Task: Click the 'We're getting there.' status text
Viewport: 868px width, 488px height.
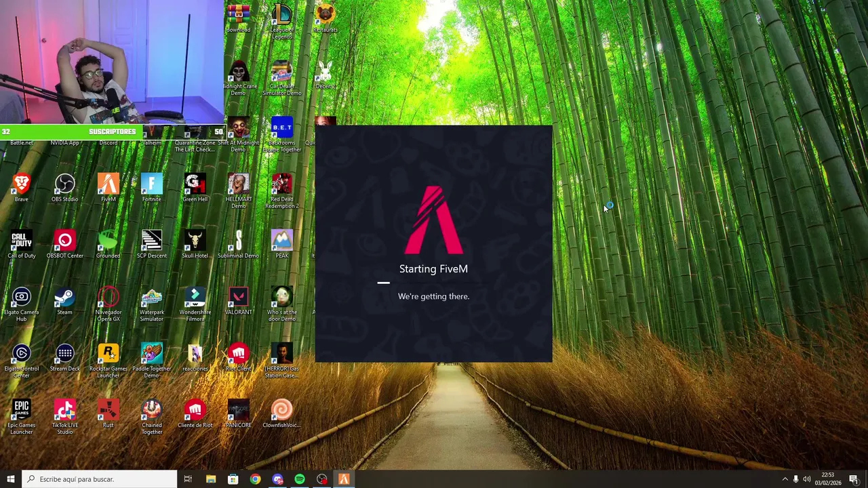Action: 433,296
